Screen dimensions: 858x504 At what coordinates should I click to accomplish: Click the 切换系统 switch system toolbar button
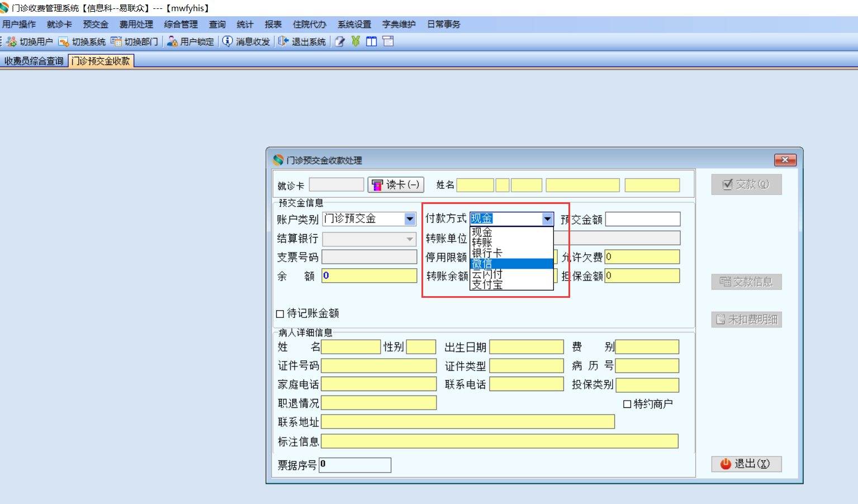[x=82, y=41]
